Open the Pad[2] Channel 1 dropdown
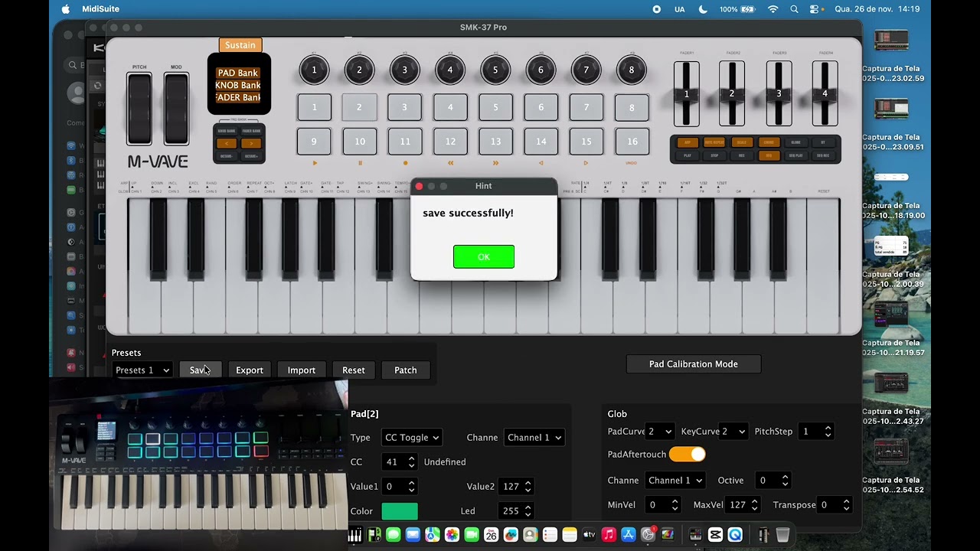Image resolution: width=980 pixels, height=551 pixels. [534, 438]
